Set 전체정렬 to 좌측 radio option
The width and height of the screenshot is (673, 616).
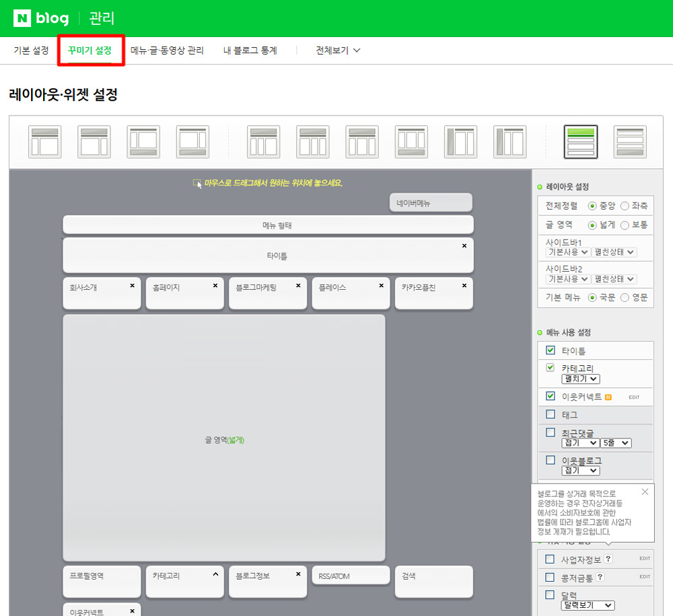(625, 206)
